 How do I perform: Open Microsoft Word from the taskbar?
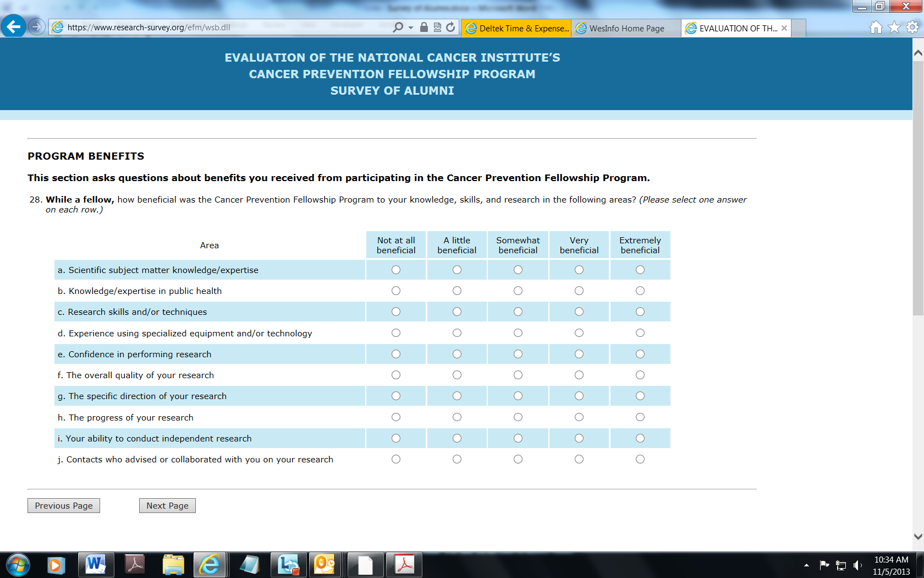[96, 565]
